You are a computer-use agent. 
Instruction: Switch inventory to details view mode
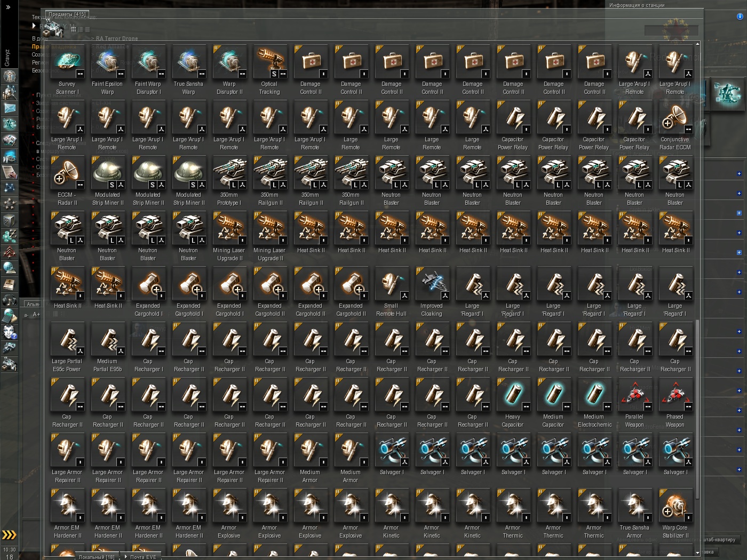tap(81, 29)
